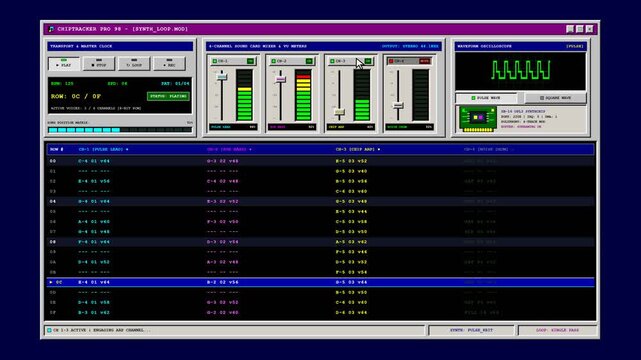Switch off CH-2 green ON indicator
The height and width of the screenshot is (360, 641).
point(309,61)
